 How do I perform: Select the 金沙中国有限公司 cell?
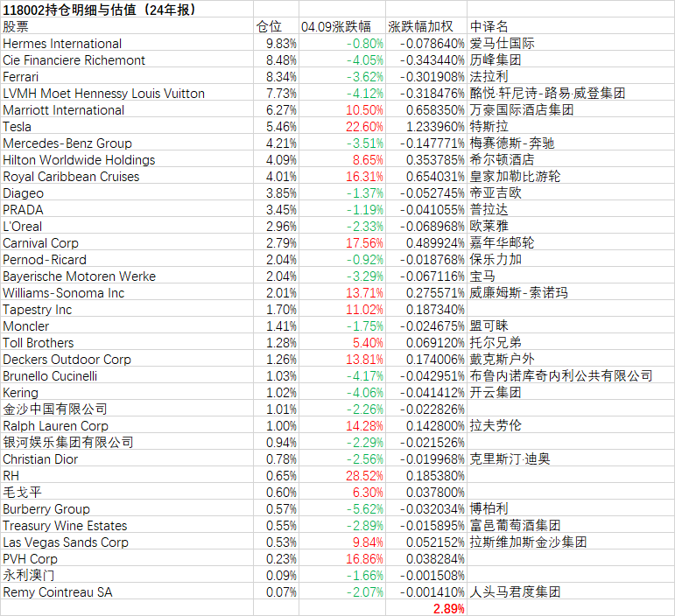click(127, 409)
